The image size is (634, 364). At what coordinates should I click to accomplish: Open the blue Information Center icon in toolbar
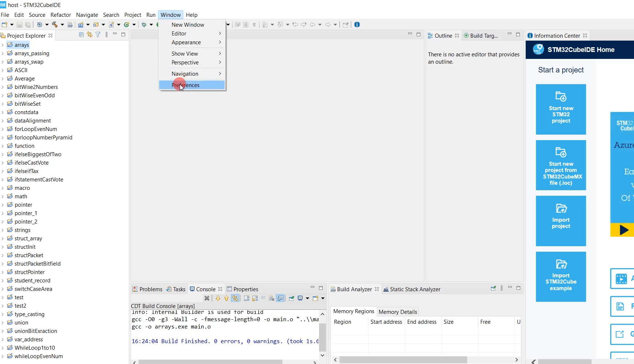click(357, 25)
